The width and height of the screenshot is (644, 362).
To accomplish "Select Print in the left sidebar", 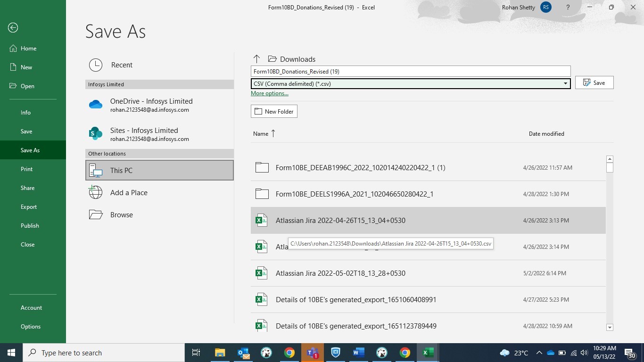I will 27,169.
